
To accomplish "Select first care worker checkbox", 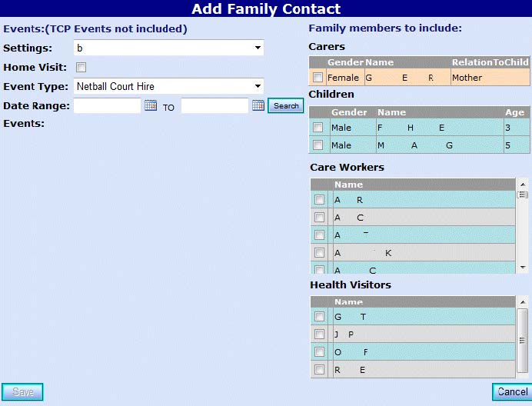I will (319, 200).
